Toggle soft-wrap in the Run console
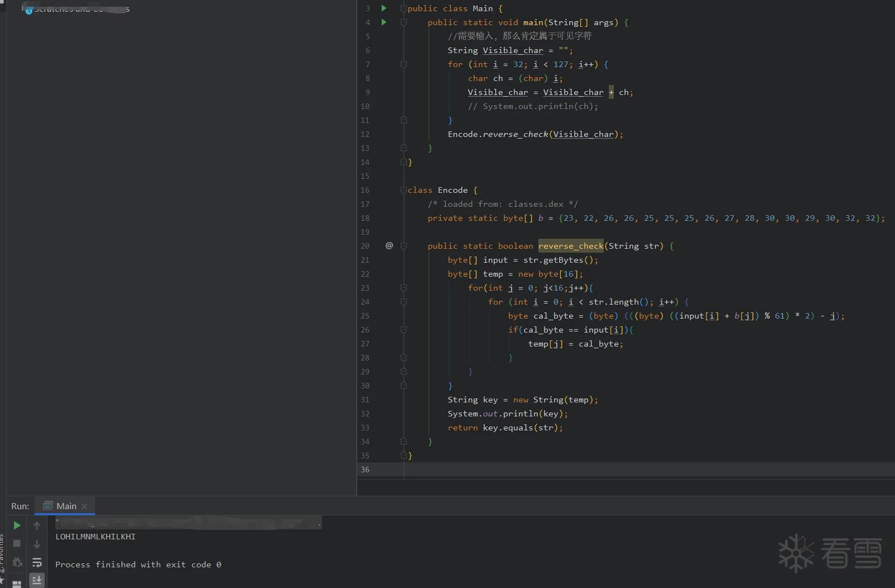Viewport: 895px width, 588px height. coord(37,562)
